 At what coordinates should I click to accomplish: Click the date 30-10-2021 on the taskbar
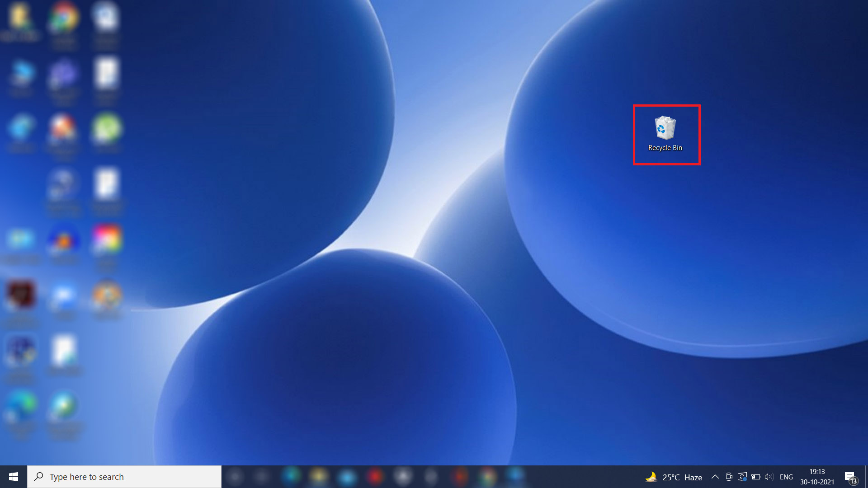[x=816, y=481]
